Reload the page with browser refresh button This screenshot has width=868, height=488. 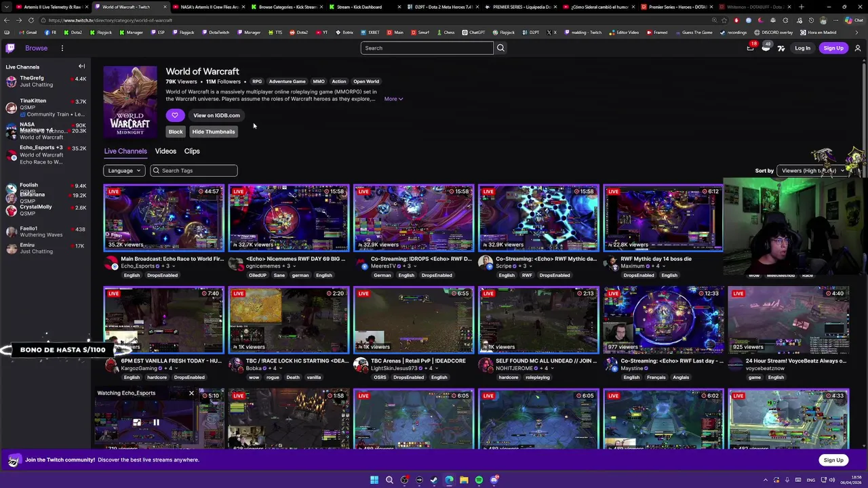[x=31, y=20]
